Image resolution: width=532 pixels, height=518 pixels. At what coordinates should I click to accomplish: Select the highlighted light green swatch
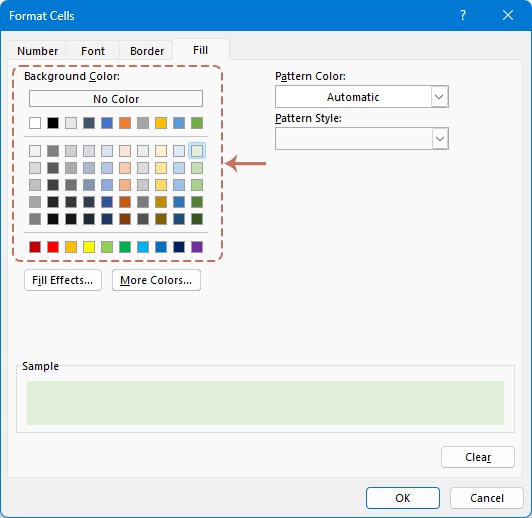[197, 151]
